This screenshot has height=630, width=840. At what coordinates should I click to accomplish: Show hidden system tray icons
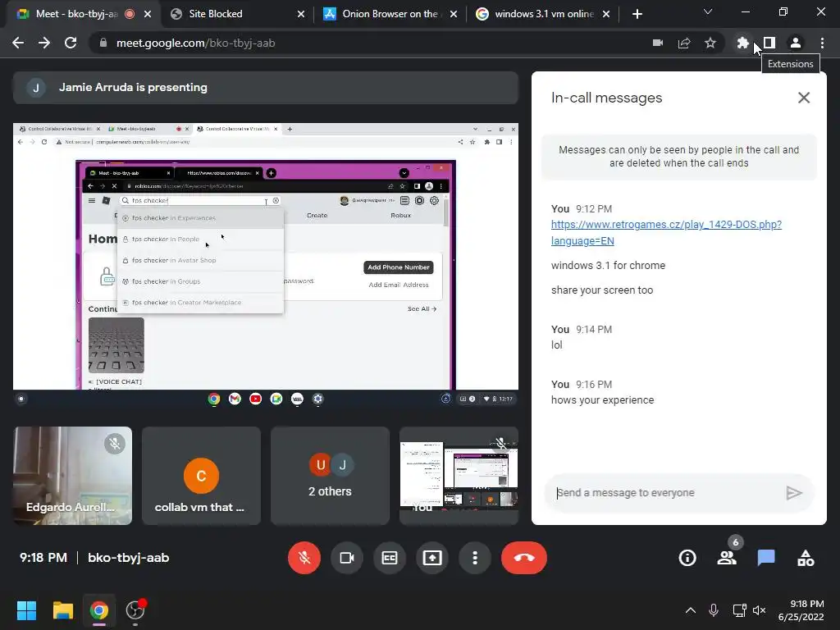(691, 610)
